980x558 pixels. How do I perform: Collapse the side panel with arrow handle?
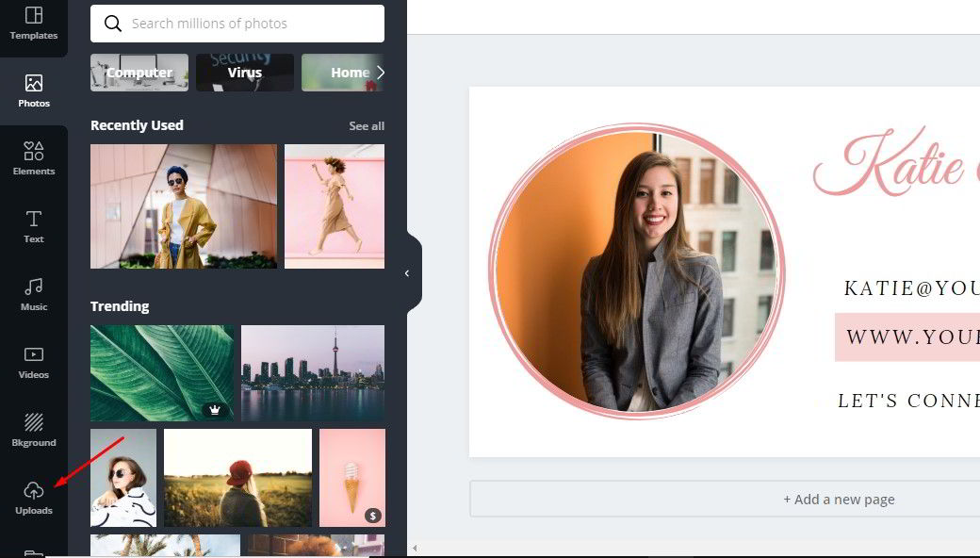407,273
